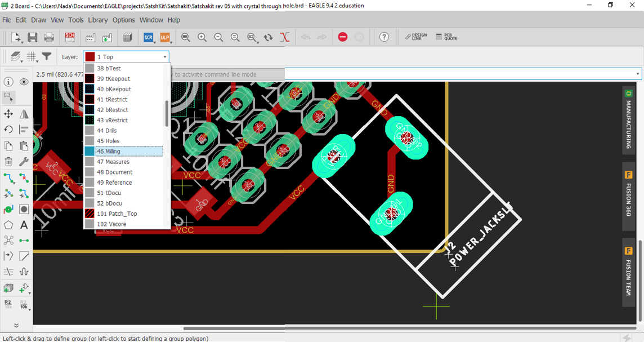Select the Mirror tool
The image size is (644, 342).
[24, 114]
